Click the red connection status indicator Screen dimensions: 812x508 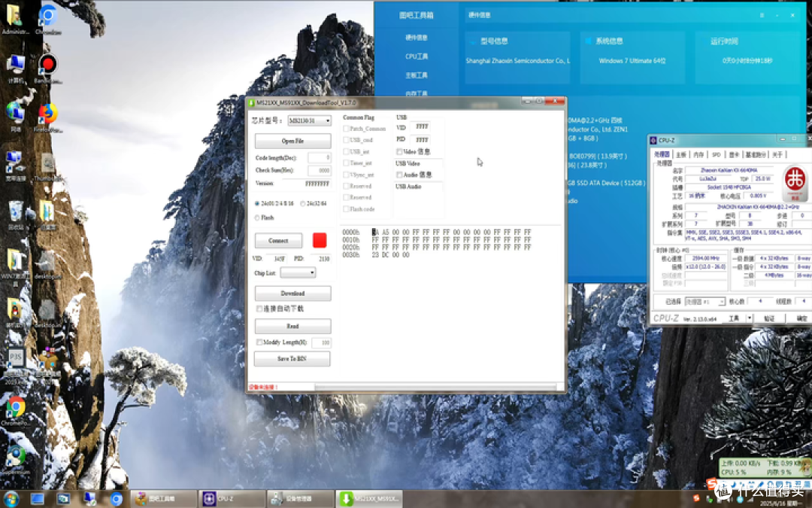pos(320,240)
